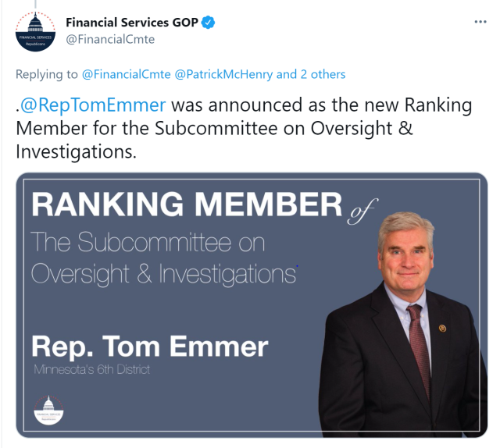500x448 pixels.
Task: Open the tweet's three-dot more options menu
Action: tap(478, 23)
